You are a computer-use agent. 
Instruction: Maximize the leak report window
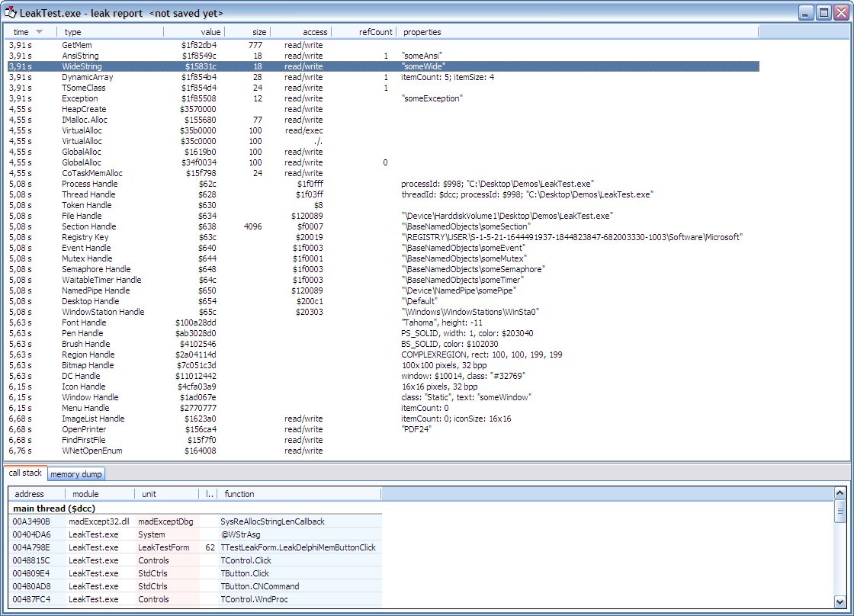point(823,12)
